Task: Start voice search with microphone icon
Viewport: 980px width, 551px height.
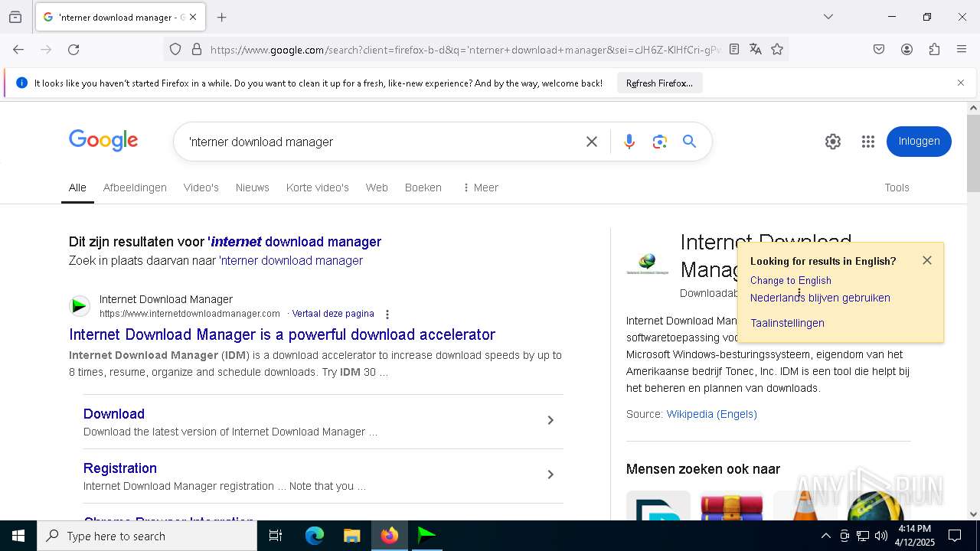Action: click(629, 142)
